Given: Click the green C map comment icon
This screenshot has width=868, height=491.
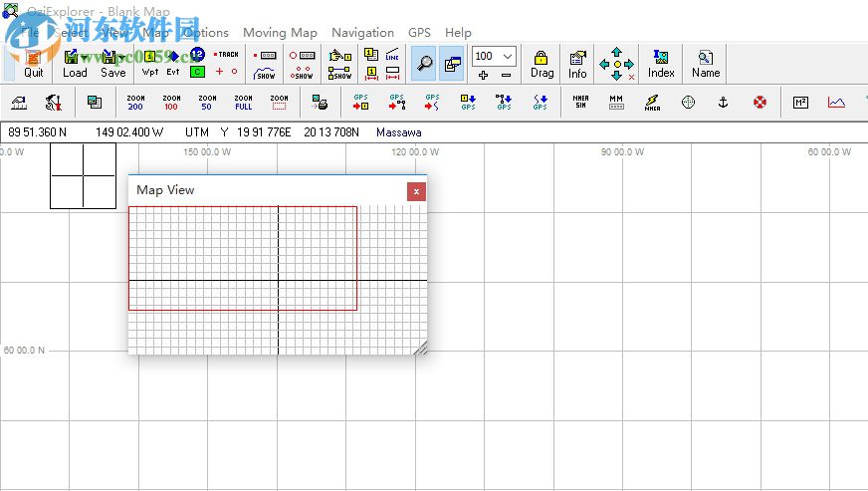Looking at the screenshot, I should point(197,72).
